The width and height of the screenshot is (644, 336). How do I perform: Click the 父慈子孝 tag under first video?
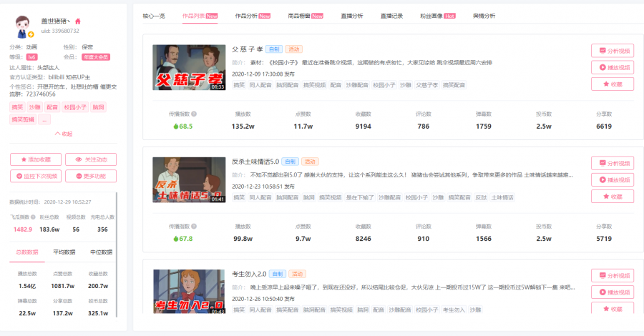pyautogui.click(x=427, y=85)
